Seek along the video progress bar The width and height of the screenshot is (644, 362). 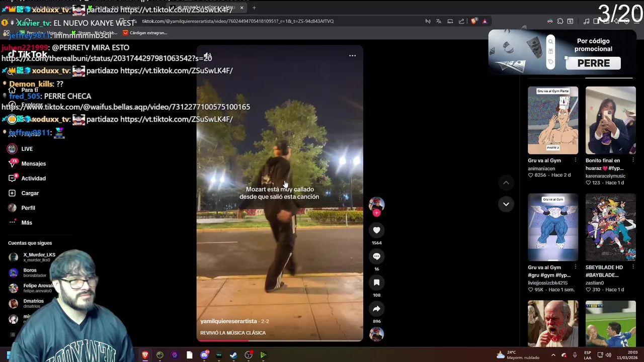(x=280, y=340)
